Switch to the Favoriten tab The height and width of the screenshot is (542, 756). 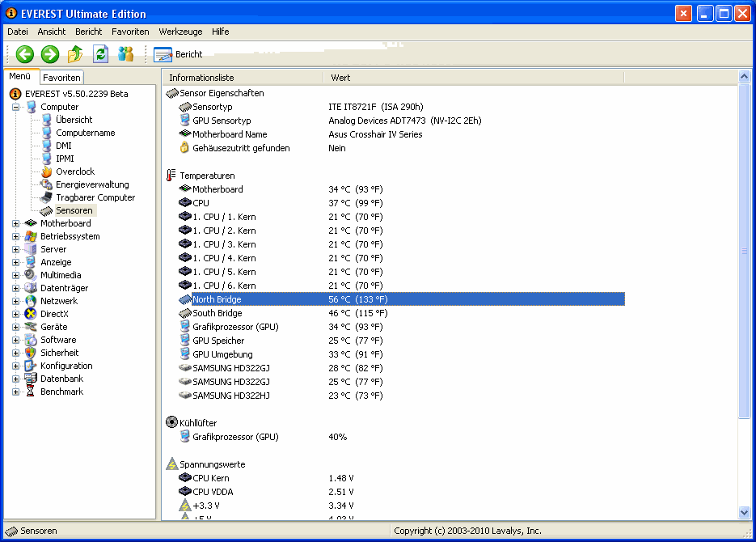point(61,77)
